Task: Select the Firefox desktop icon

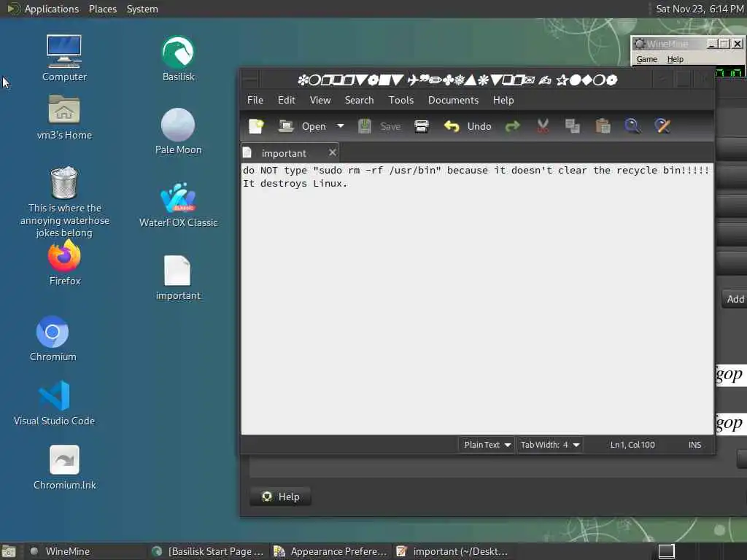Action: click(64, 262)
